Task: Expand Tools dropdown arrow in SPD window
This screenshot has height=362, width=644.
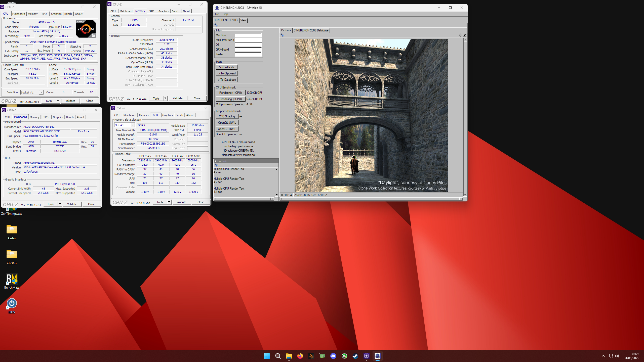Action: click(169, 202)
